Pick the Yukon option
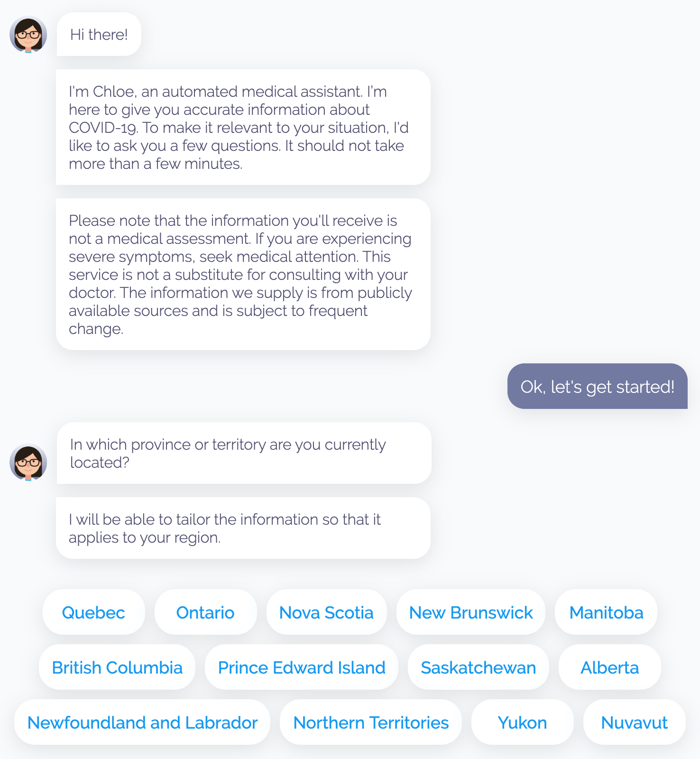This screenshot has height=759, width=700. 523,722
